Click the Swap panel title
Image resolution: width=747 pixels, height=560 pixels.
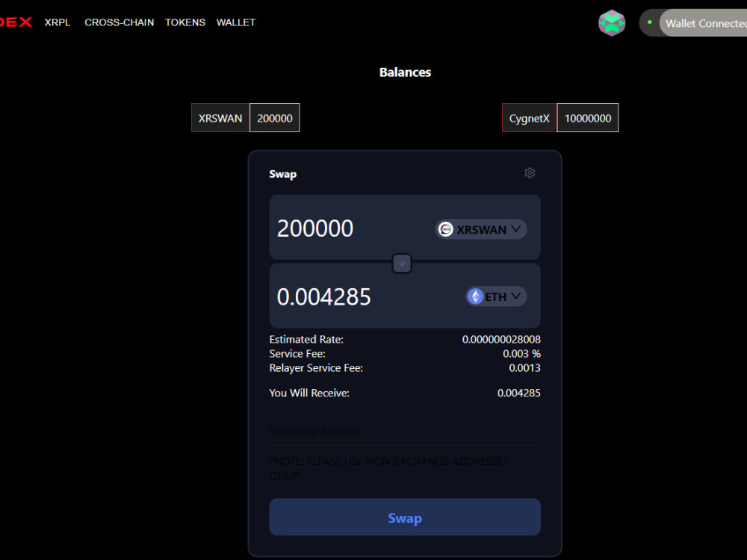coord(282,174)
